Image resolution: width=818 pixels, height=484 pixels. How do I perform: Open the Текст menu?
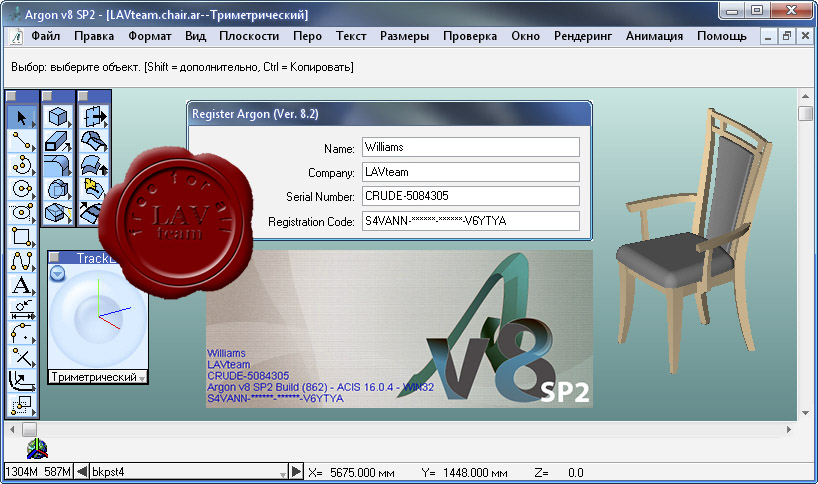pos(351,36)
